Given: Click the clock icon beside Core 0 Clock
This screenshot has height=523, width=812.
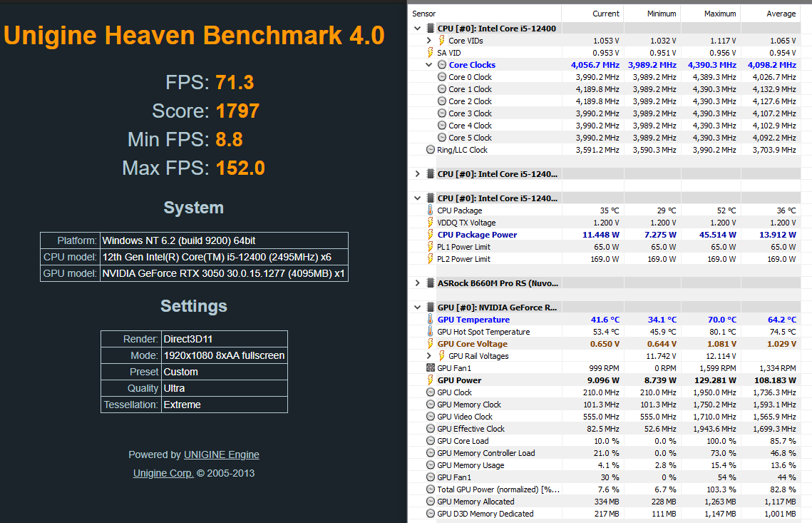Looking at the screenshot, I should point(442,77).
